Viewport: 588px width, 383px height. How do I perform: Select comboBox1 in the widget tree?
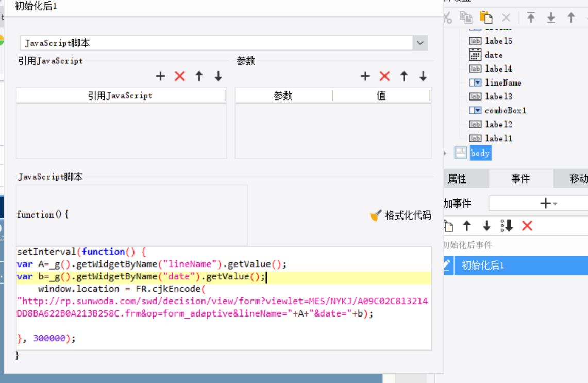click(506, 111)
